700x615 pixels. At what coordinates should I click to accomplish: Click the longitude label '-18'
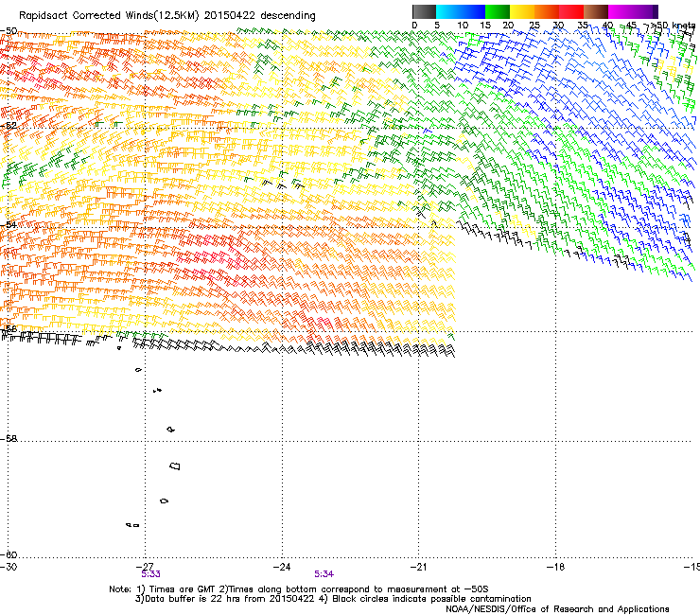[x=556, y=567]
